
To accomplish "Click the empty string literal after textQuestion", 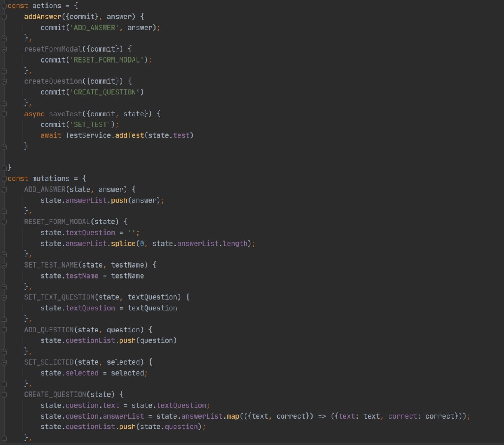I will 132,233.
